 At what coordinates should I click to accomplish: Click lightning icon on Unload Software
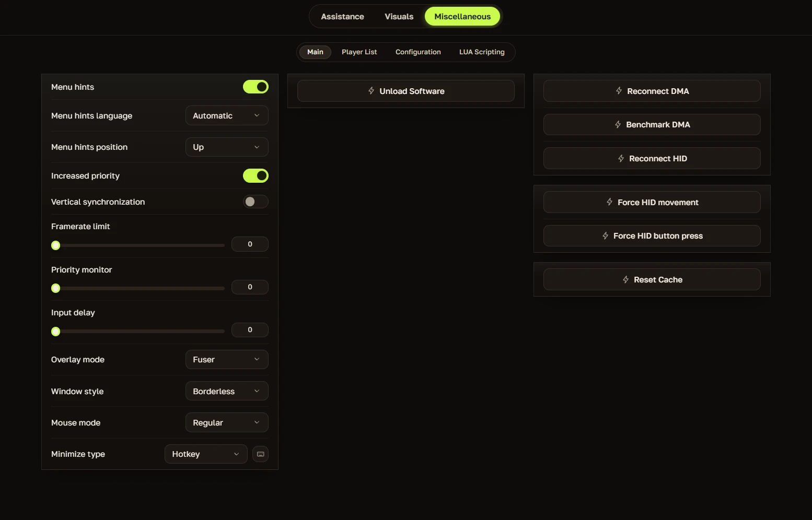point(371,91)
